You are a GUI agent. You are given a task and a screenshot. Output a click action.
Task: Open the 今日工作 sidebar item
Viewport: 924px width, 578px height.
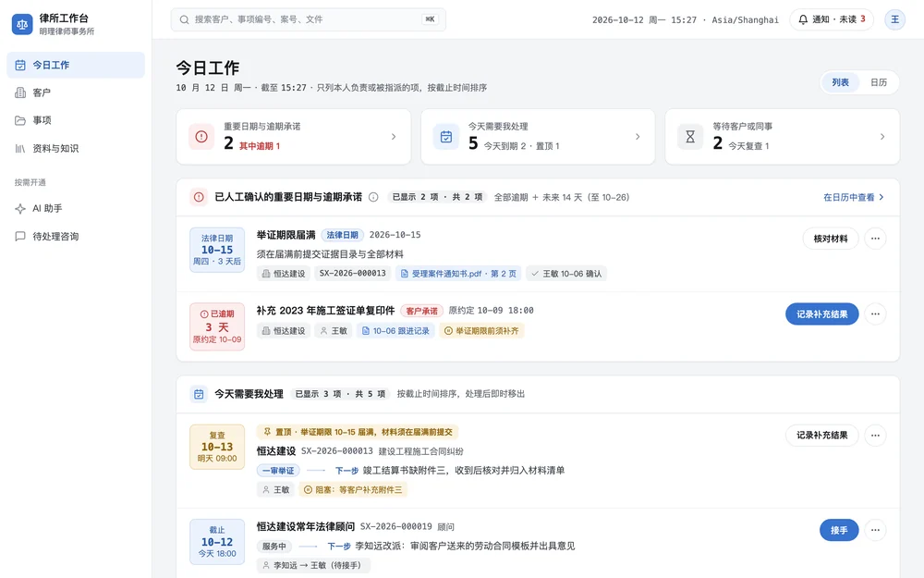pos(76,65)
